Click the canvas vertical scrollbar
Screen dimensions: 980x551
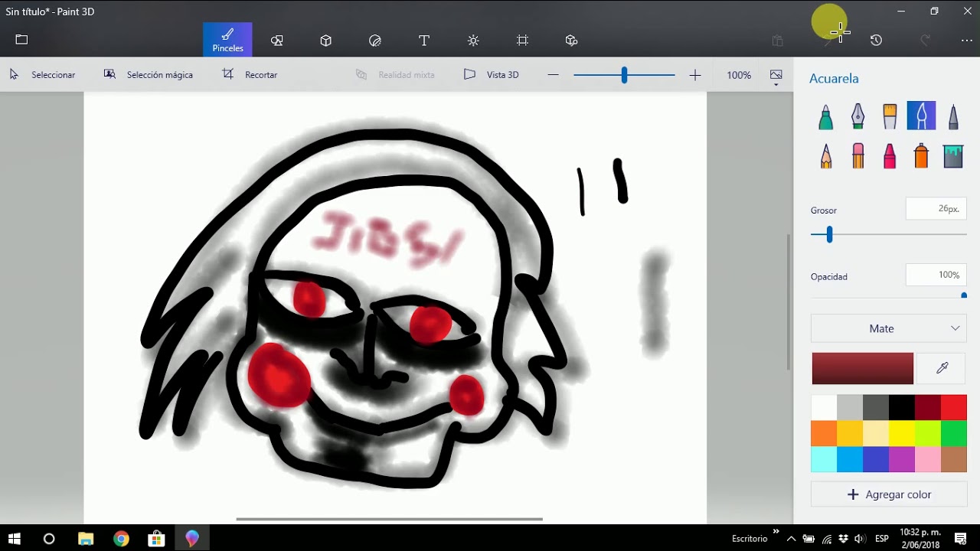(789, 302)
